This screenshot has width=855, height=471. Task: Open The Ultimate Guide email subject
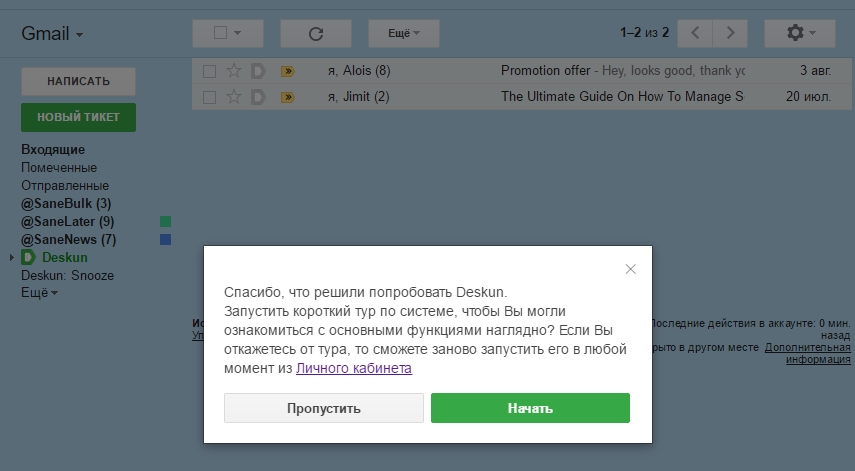[x=622, y=96]
